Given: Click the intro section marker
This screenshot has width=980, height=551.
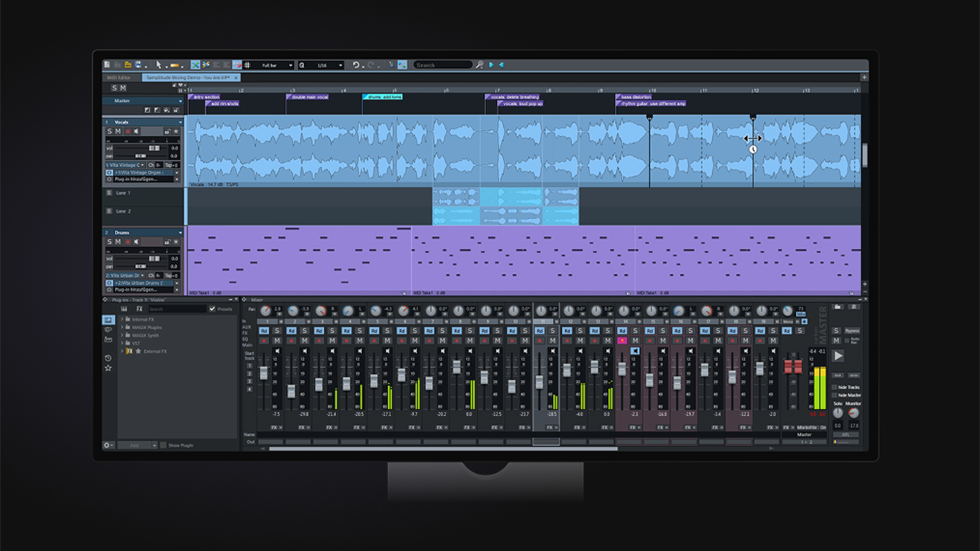Looking at the screenshot, I should click(x=204, y=97).
